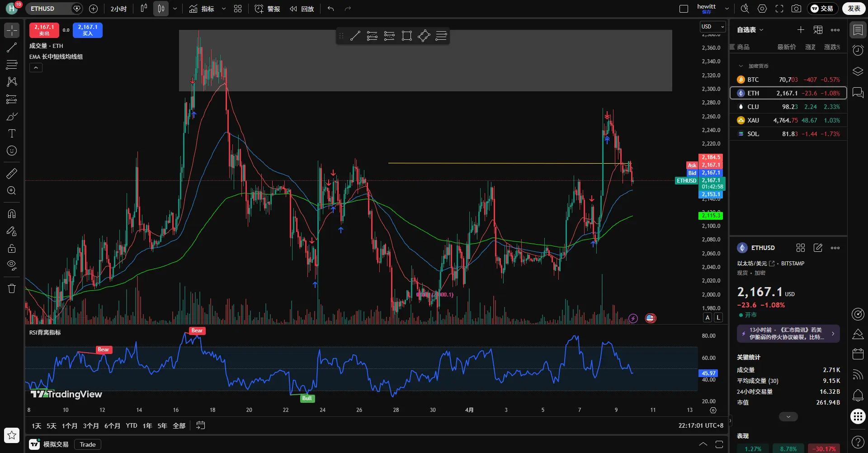868x453 pixels.
Task: Open go to date calendar icon
Action: coord(201,425)
